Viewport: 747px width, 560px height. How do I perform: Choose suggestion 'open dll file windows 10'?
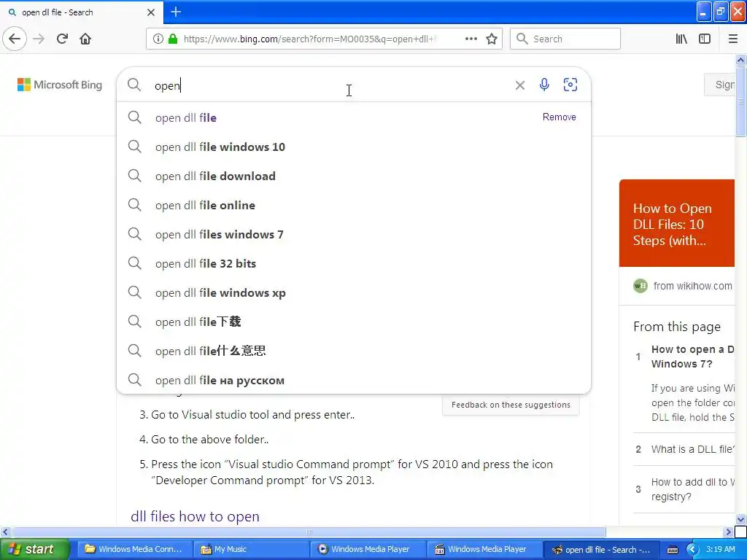[354, 147]
